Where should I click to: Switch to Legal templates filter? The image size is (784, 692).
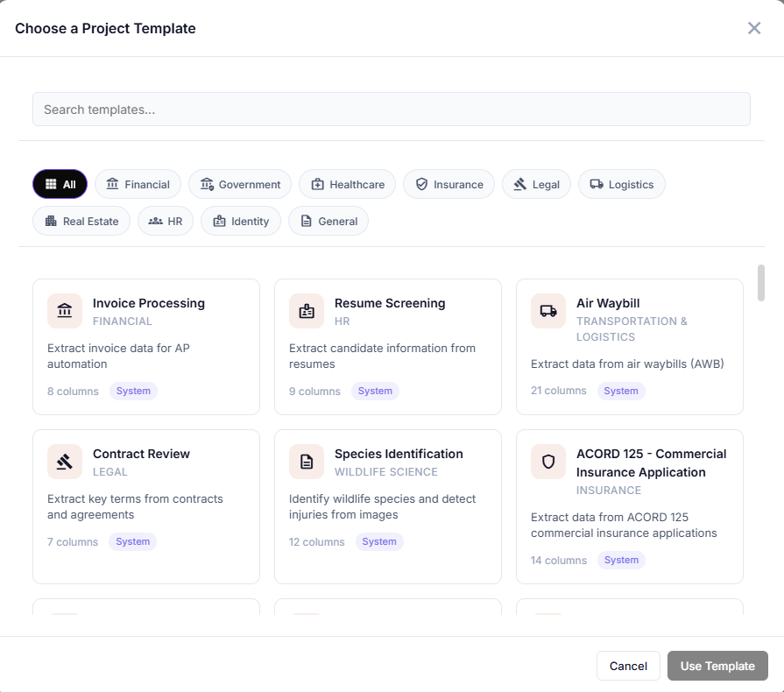[536, 184]
